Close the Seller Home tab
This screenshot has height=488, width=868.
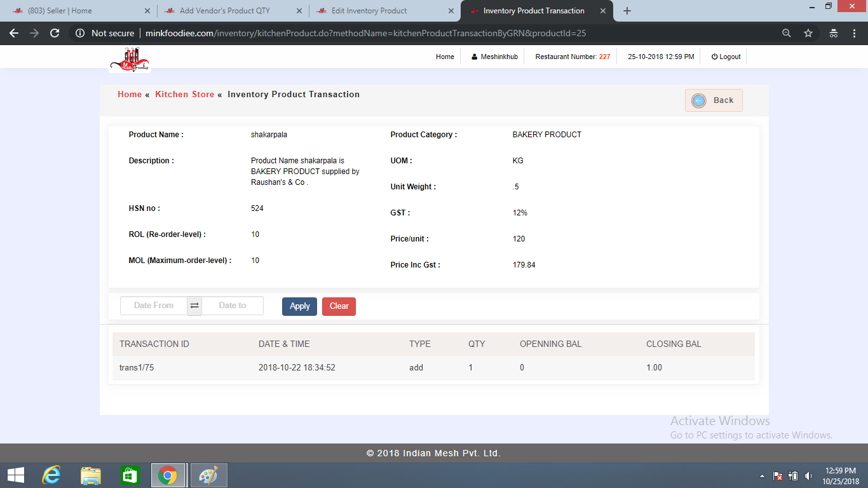[147, 11]
